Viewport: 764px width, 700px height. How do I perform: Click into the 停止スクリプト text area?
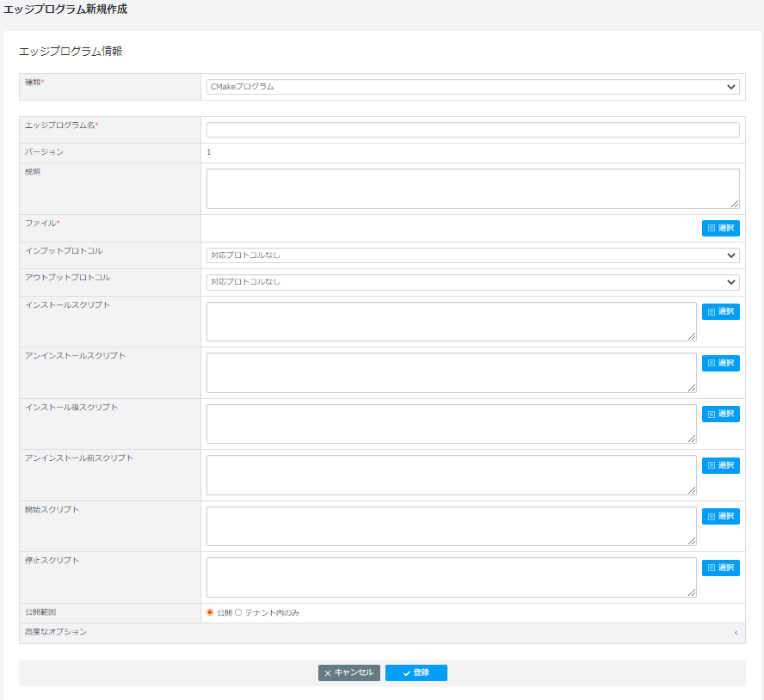(451, 577)
